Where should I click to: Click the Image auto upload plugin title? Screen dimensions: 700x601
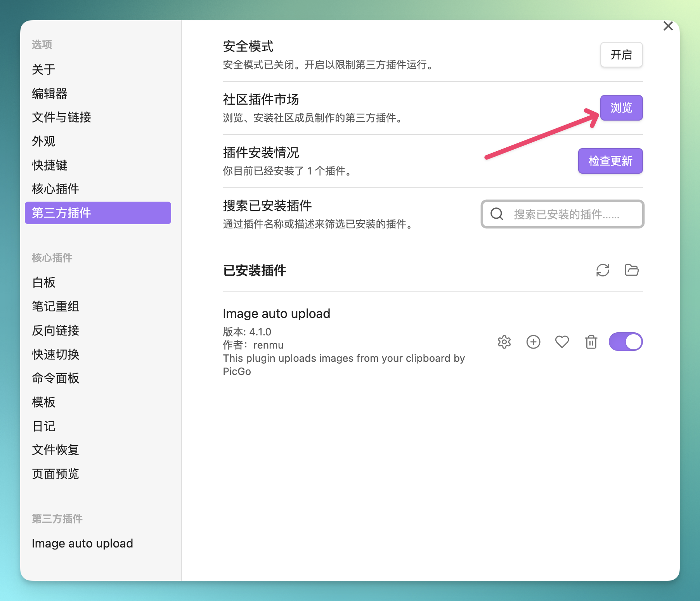276,313
